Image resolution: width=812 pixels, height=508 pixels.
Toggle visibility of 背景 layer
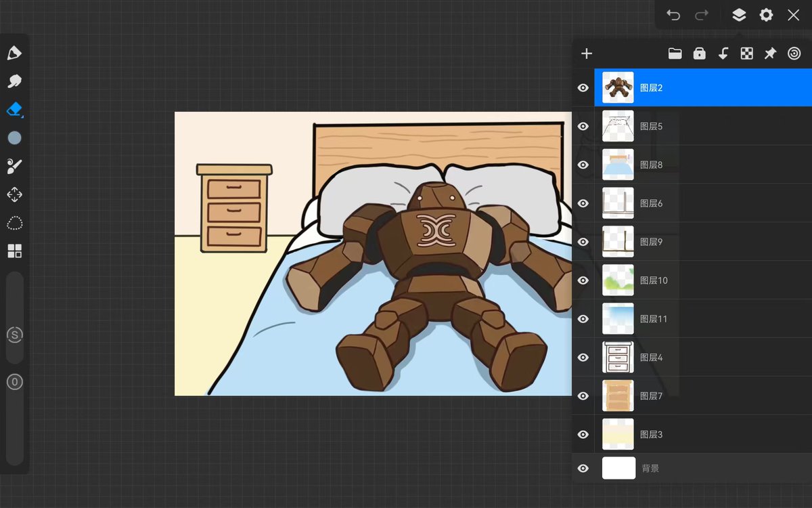coord(583,468)
